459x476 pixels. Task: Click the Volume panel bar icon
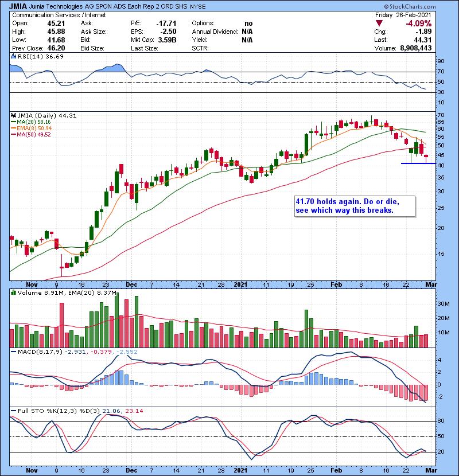tap(13, 292)
